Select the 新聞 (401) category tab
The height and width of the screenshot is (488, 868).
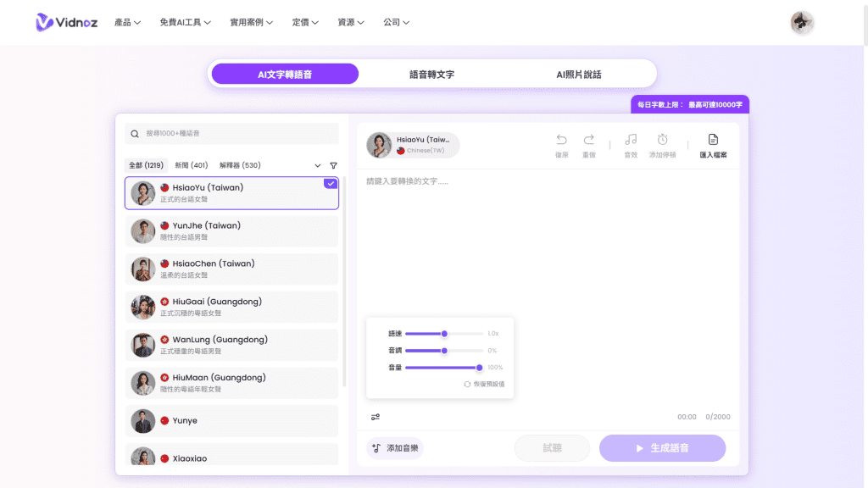tap(191, 165)
